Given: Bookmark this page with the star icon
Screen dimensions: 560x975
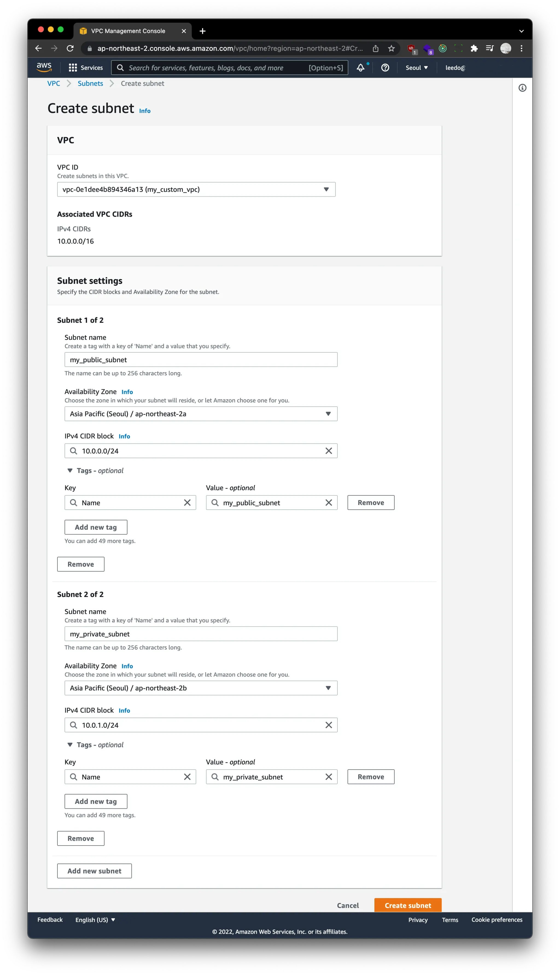Looking at the screenshot, I should (391, 48).
